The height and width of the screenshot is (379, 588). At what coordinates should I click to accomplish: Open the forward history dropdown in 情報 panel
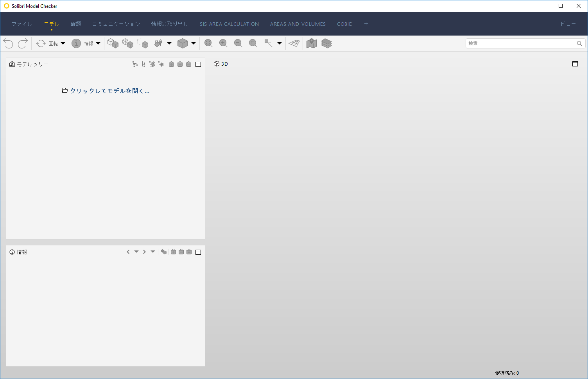[x=153, y=252]
